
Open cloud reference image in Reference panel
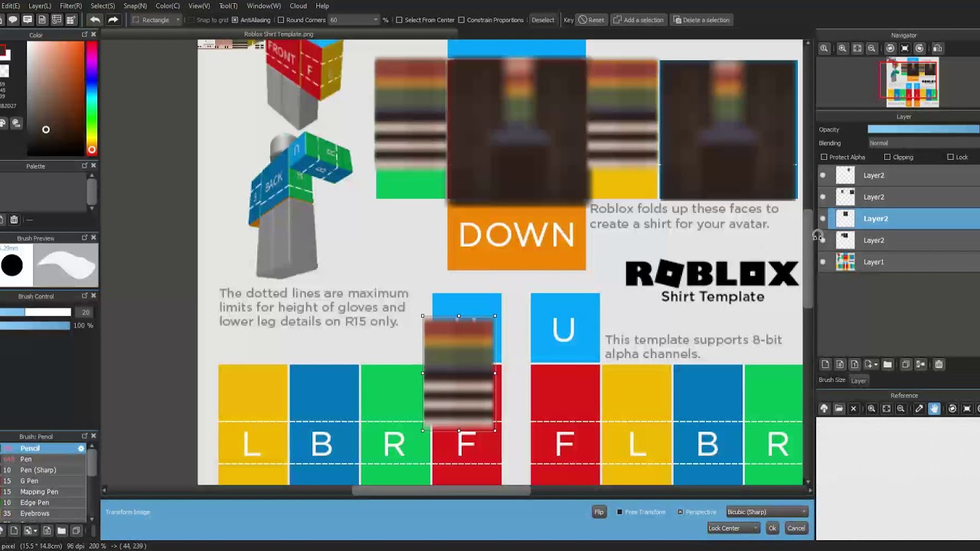825,409
